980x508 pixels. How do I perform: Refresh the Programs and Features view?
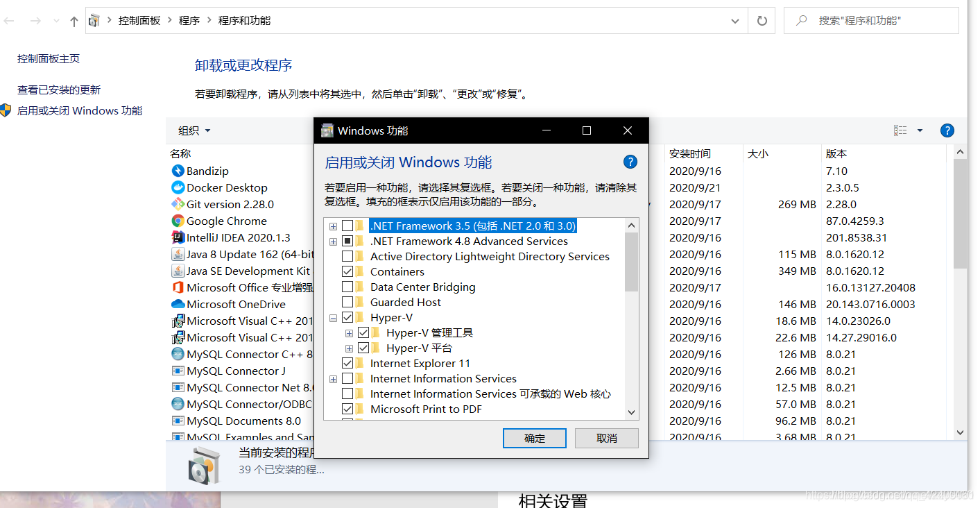point(762,21)
